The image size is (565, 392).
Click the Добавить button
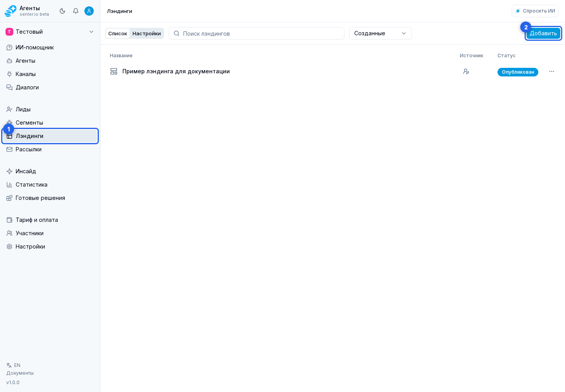[x=543, y=33]
